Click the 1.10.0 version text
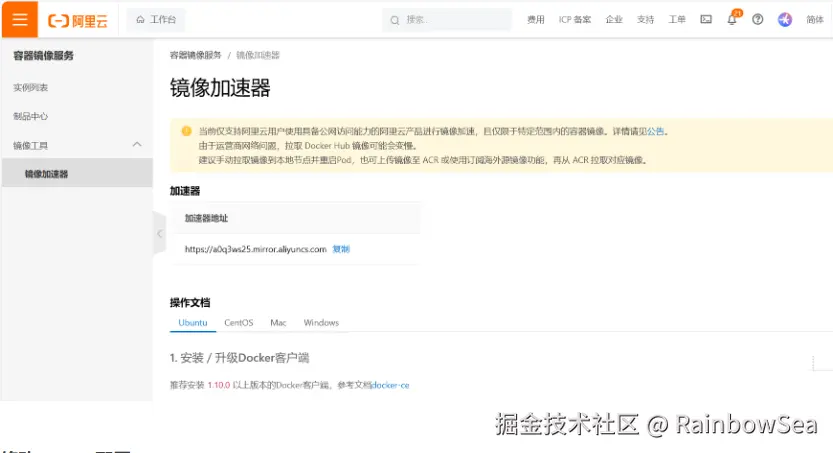This screenshot has width=833, height=453. (x=218, y=385)
